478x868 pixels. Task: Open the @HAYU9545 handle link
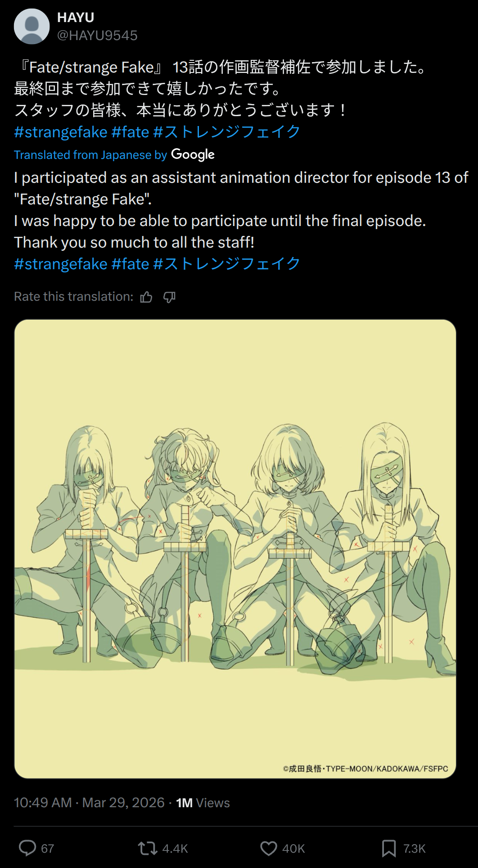point(97,35)
